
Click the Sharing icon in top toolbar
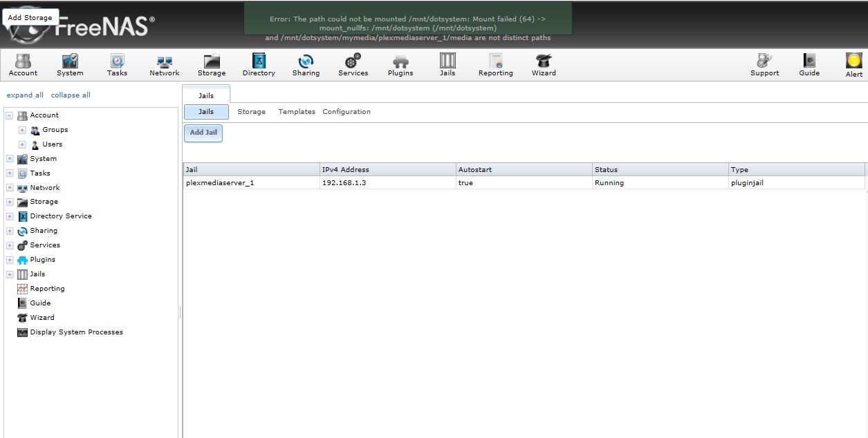[x=306, y=65]
